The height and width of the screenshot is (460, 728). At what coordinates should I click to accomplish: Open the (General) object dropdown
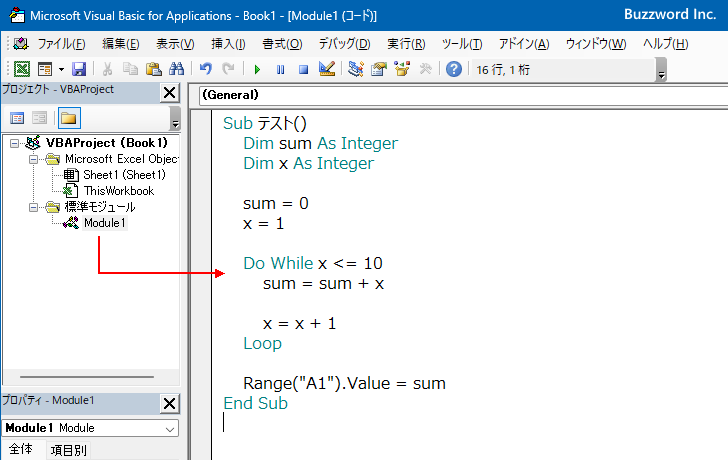coord(463,95)
